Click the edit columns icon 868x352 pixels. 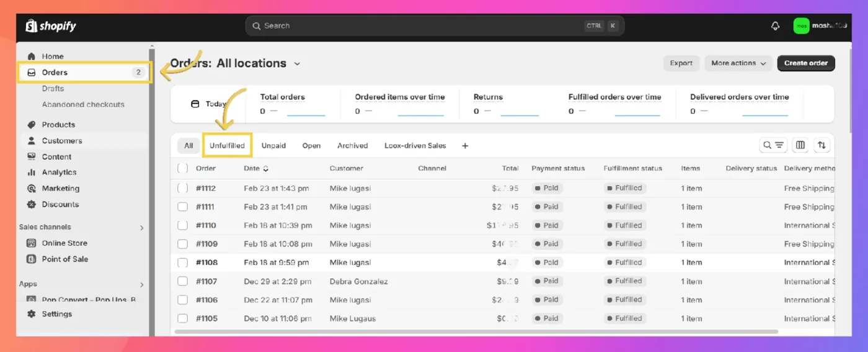(x=800, y=145)
